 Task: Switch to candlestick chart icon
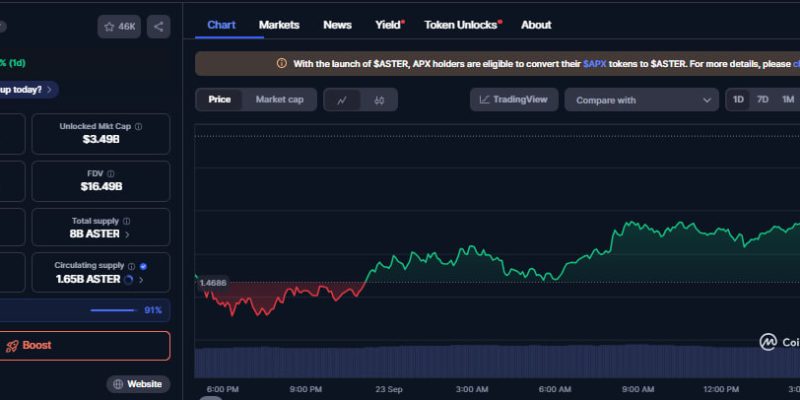point(379,100)
